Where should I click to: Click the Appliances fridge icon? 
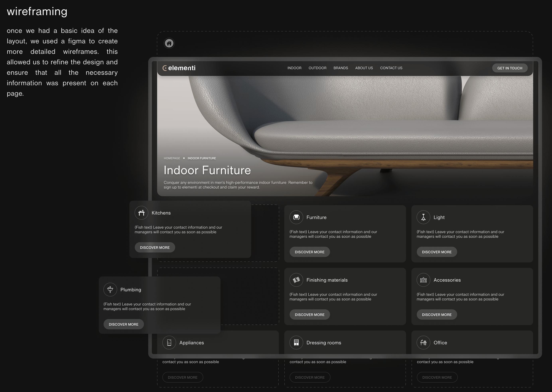(x=169, y=343)
